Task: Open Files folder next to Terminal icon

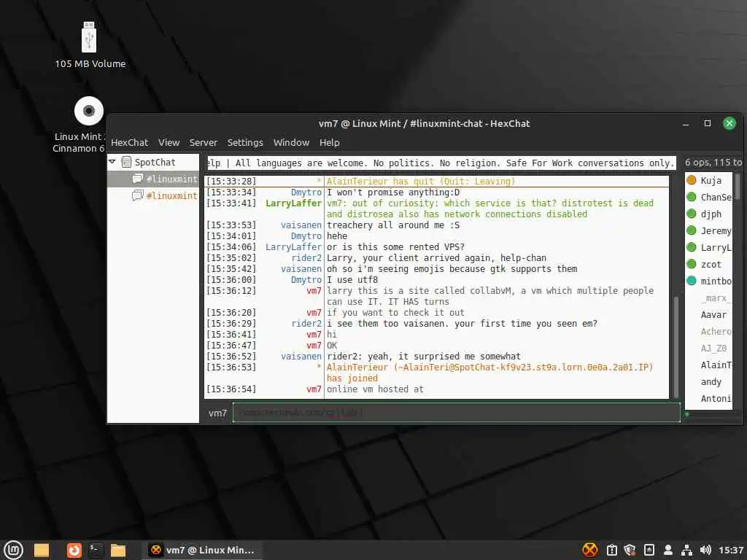Action: [x=117, y=550]
